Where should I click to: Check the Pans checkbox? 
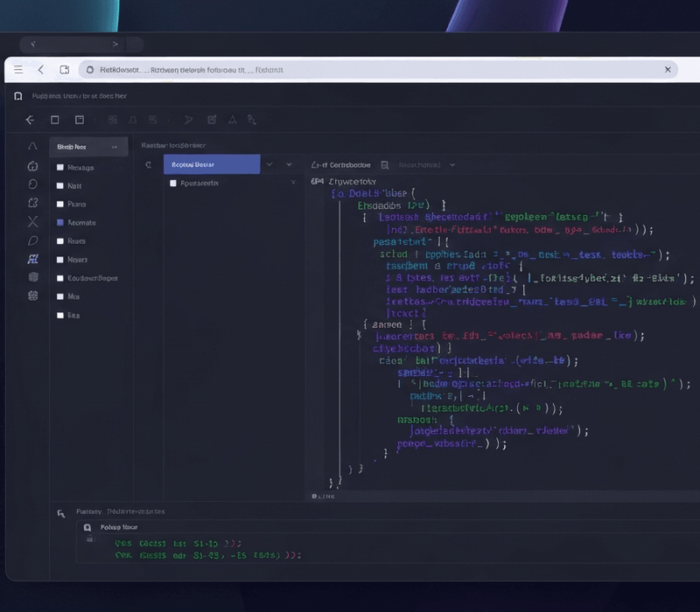[60, 204]
